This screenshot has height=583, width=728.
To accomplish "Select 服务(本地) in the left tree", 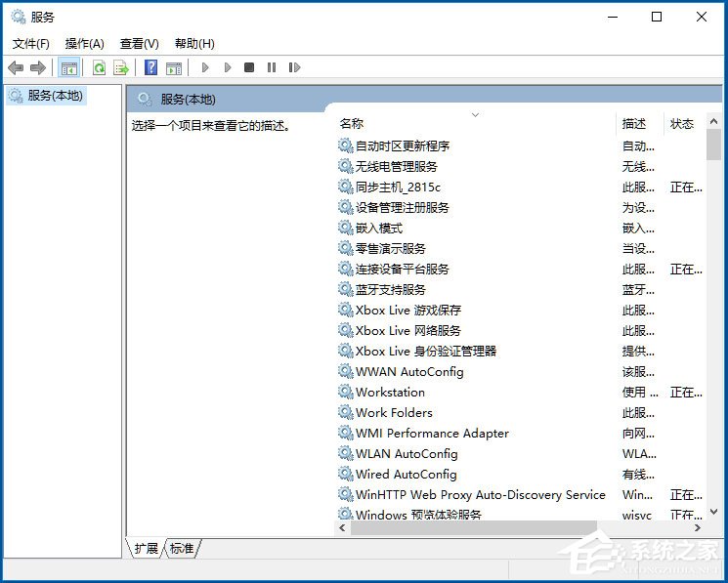I will [x=55, y=96].
